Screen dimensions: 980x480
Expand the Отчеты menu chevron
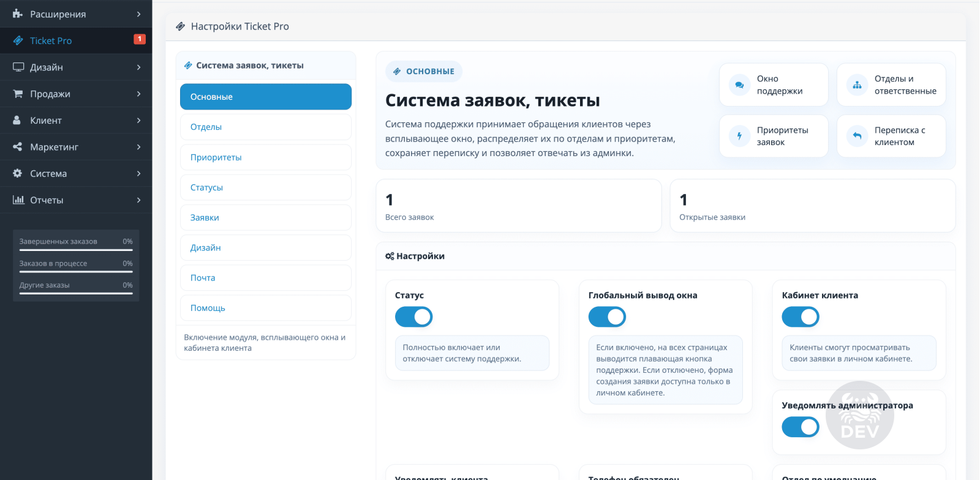(139, 200)
